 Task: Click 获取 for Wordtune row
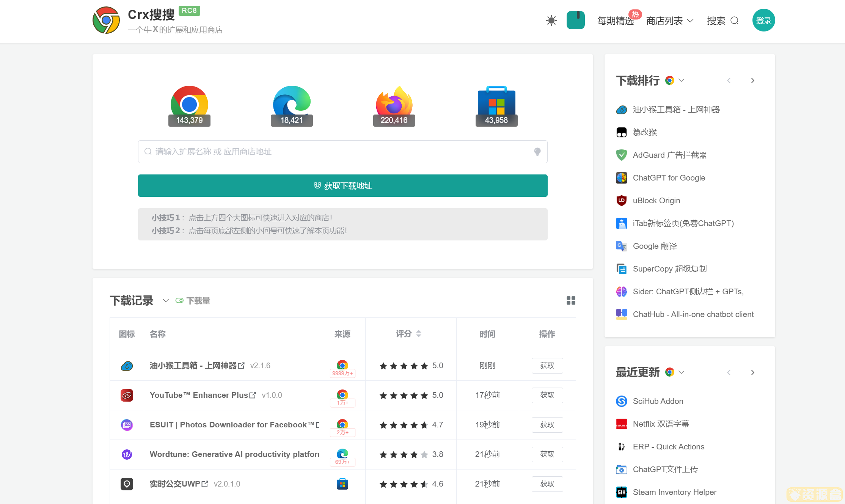547,454
